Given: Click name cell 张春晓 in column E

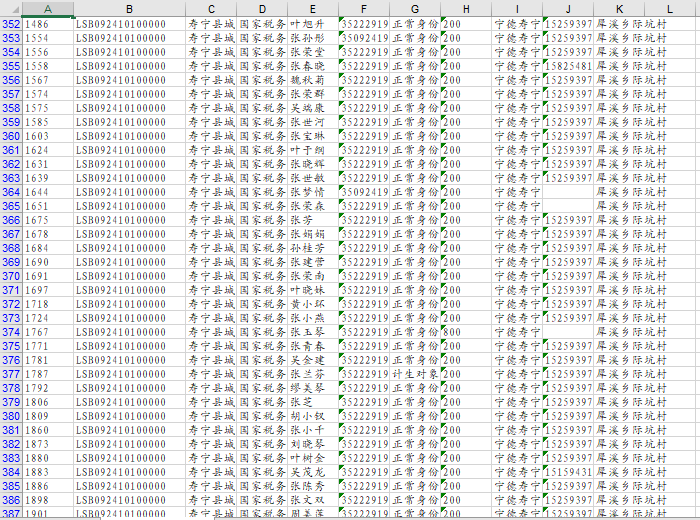Looking at the screenshot, I should coord(313,66).
